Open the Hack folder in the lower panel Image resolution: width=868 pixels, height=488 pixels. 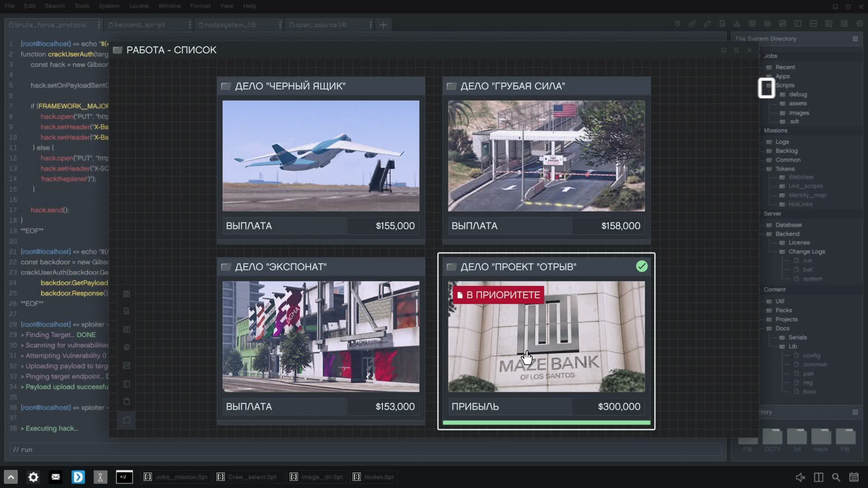coord(821,440)
